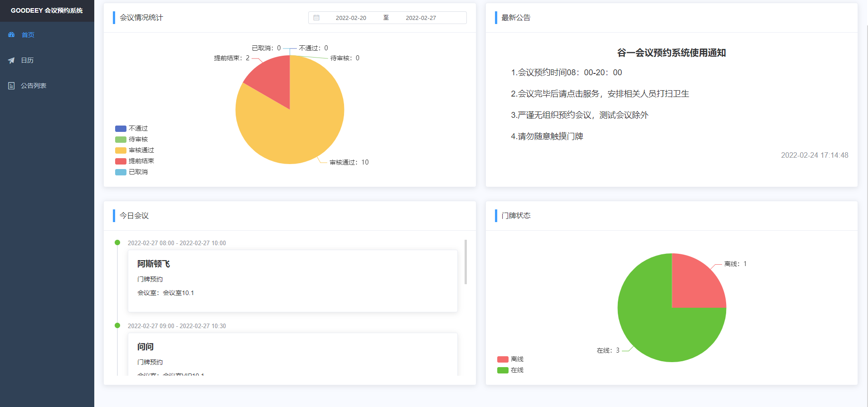The image size is (868, 407).
Task: Toggle 提前结束 legend entry
Action: click(x=135, y=161)
